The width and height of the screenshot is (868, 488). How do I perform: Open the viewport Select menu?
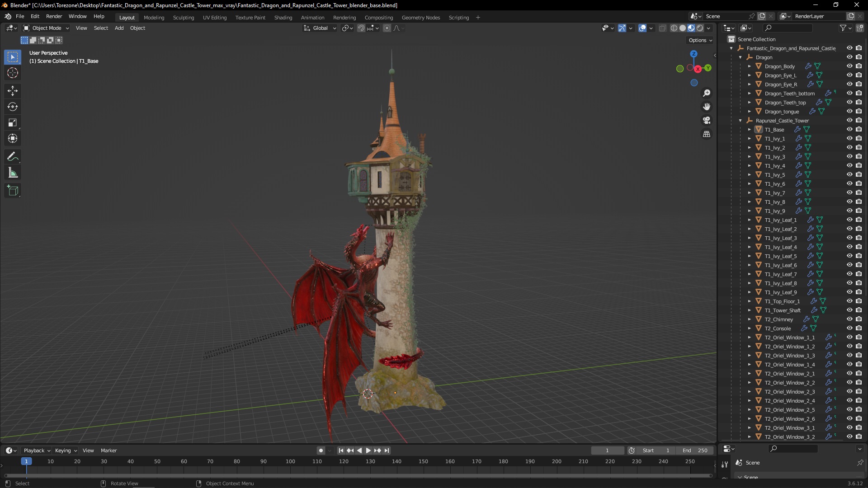101,28
